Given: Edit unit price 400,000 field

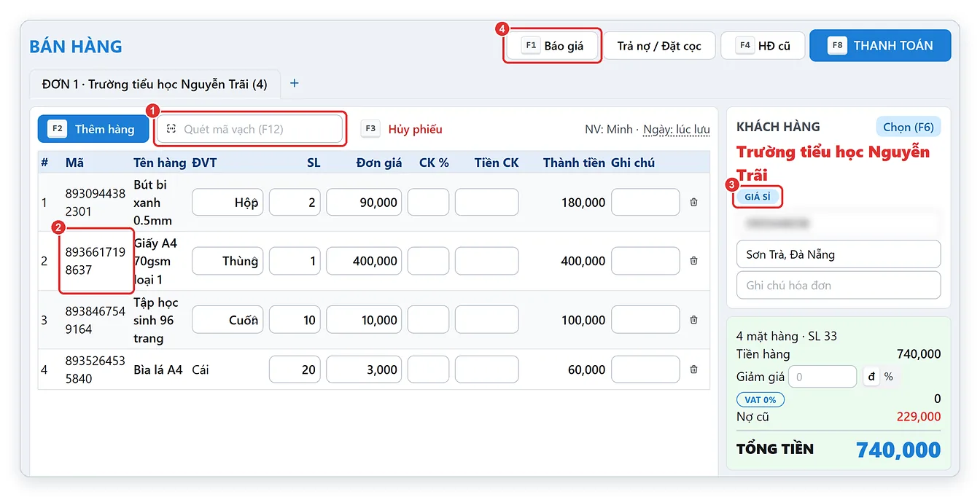Looking at the screenshot, I should click(x=364, y=261).
